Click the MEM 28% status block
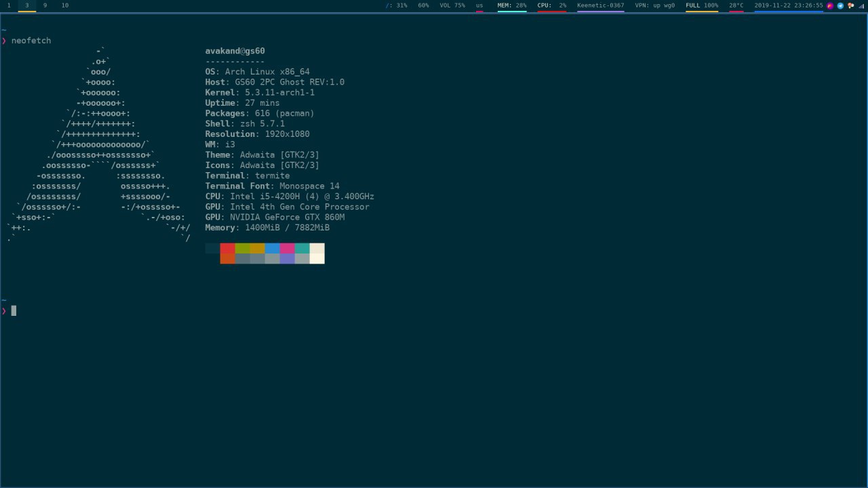 coord(512,5)
